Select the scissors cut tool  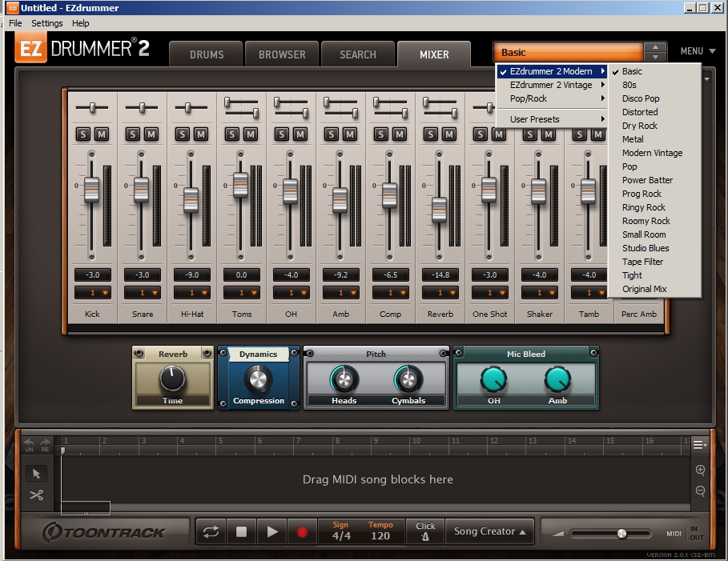tap(36, 495)
